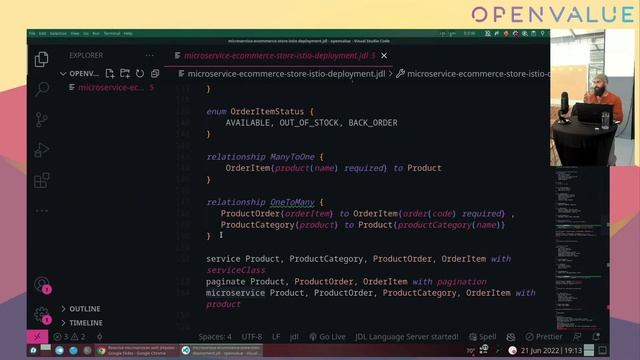Open the Edit menu
The image size is (640, 360).
[x=42, y=33]
